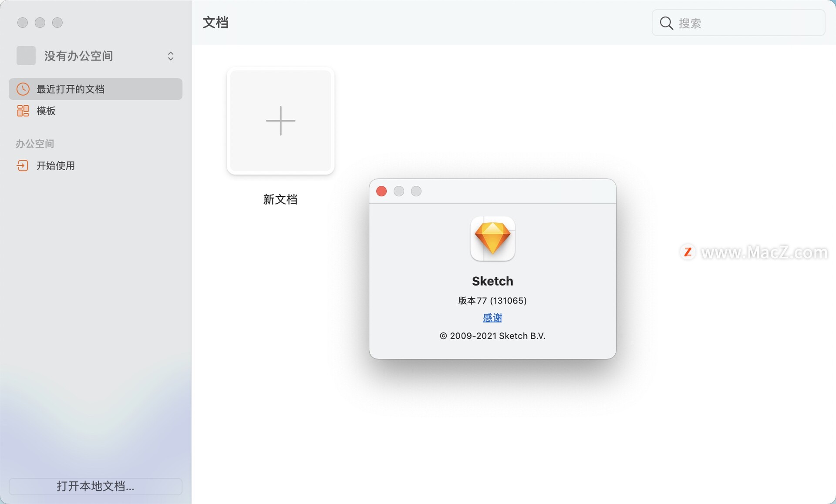Click the 打开本地文档... button

95,486
